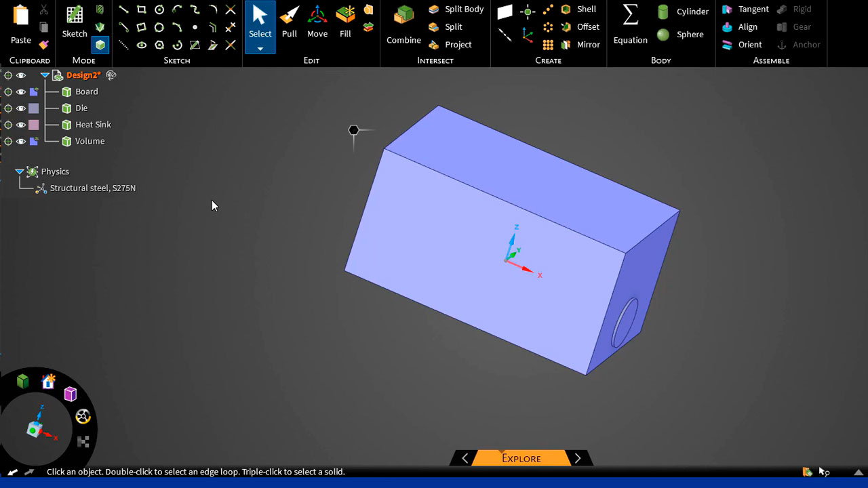Image resolution: width=868 pixels, height=488 pixels.
Task: Open the Equation sigma tool
Action: point(630,23)
